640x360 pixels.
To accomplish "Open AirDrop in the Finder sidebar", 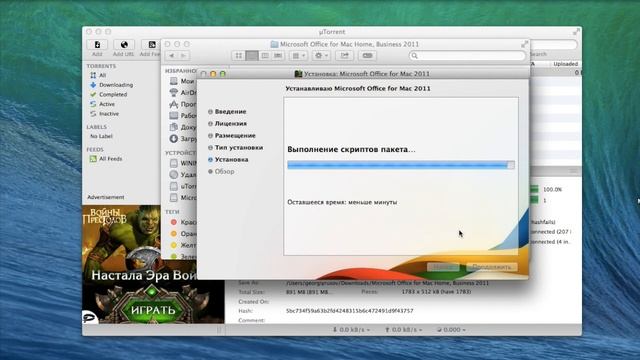I will point(182,93).
